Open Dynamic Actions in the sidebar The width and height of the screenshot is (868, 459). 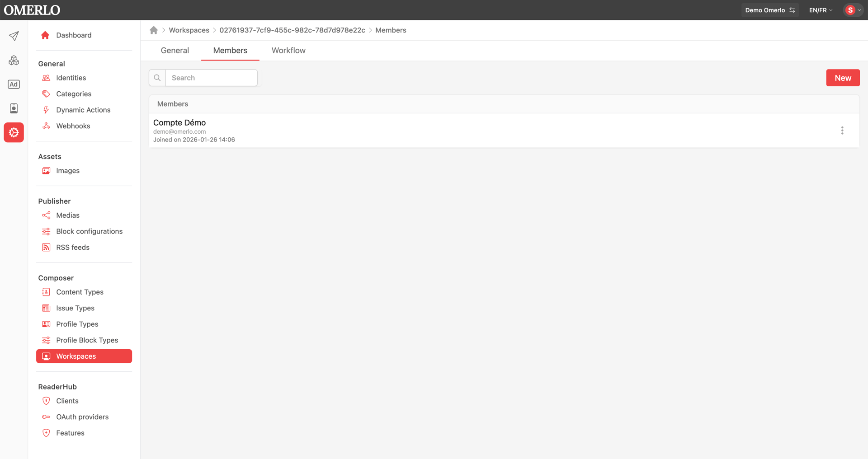click(x=84, y=110)
